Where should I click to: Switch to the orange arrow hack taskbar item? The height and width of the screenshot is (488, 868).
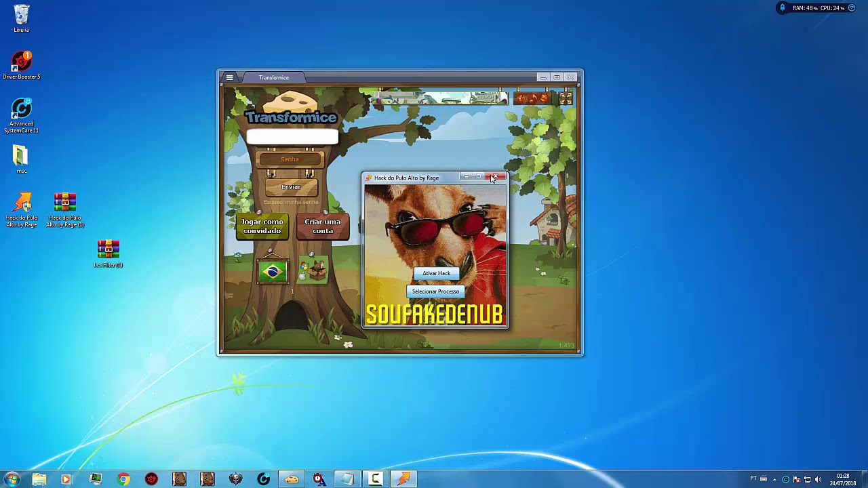coord(403,479)
